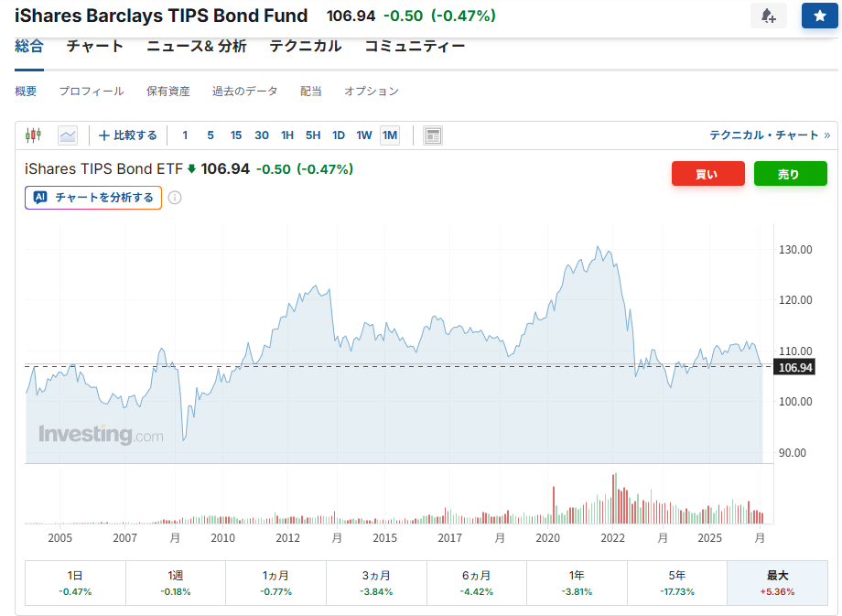
Task: Click the AI チャートを分析する button
Action: (x=93, y=198)
